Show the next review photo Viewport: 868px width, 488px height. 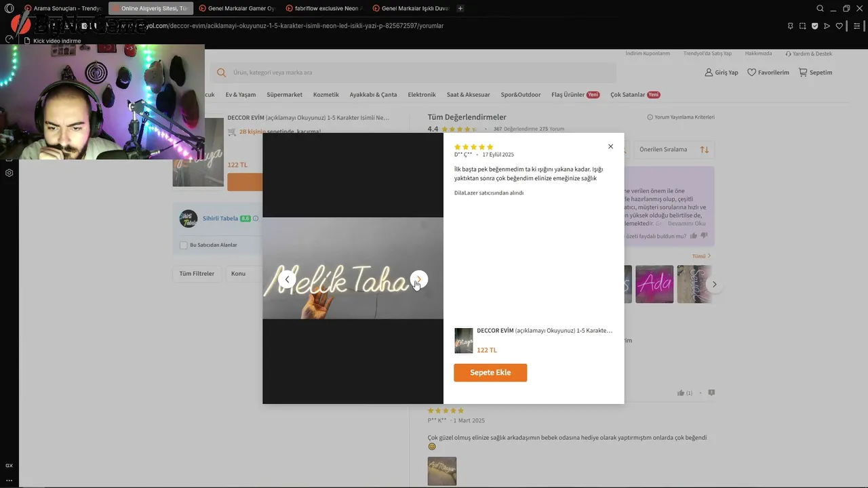tap(419, 279)
